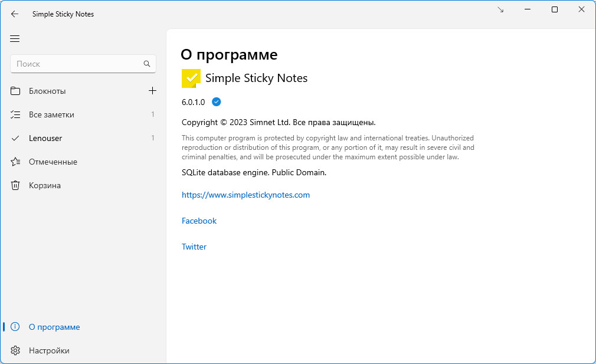Open the Lenouser notebook
596x364 pixels.
click(x=45, y=138)
